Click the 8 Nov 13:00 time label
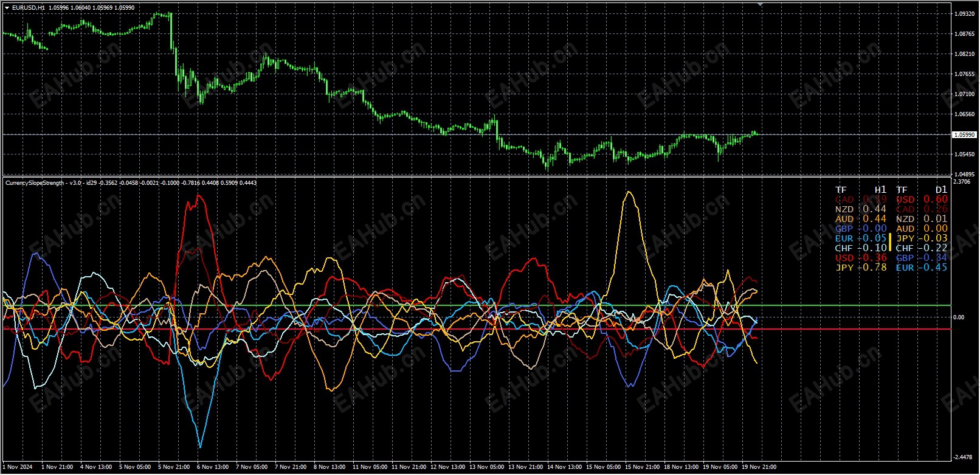980x475 pixels. (x=330, y=467)
